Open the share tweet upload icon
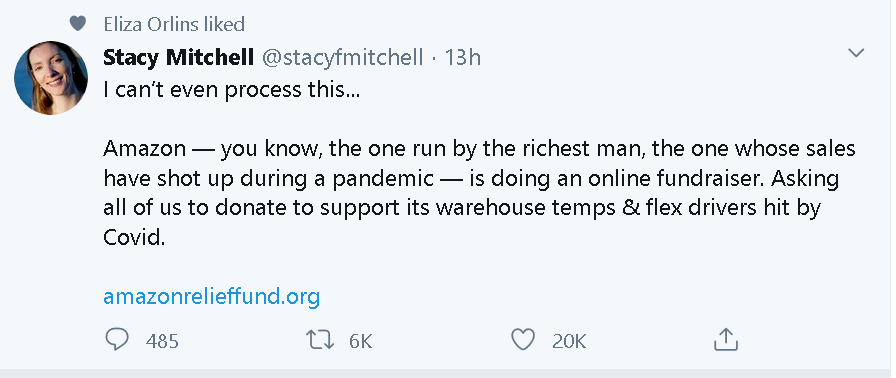This screenshot has width=896, height=378. point(726,339)
